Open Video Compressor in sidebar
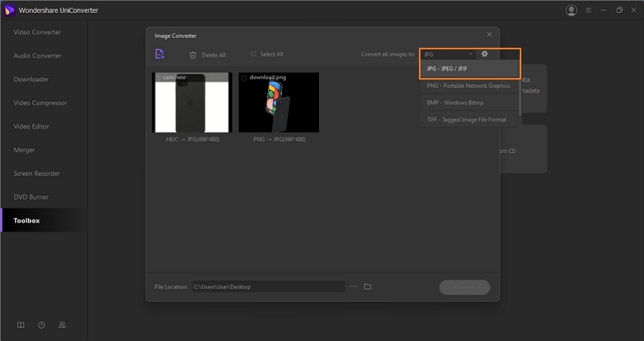The image size is (644, 341). [x=40, y=103]
